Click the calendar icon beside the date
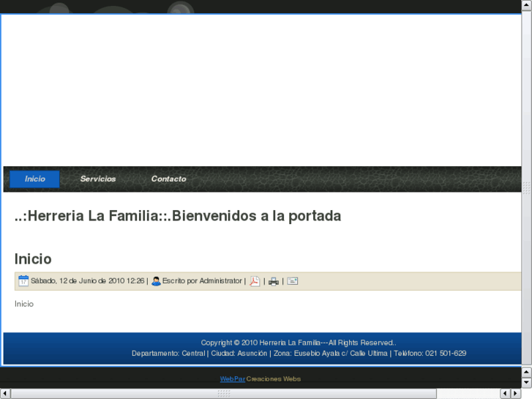This screenshot has width=532, height=399. 23,281
